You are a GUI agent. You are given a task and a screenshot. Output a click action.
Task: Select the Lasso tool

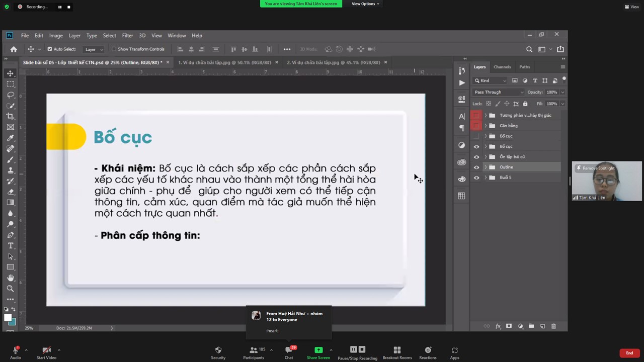pos(10,95)
